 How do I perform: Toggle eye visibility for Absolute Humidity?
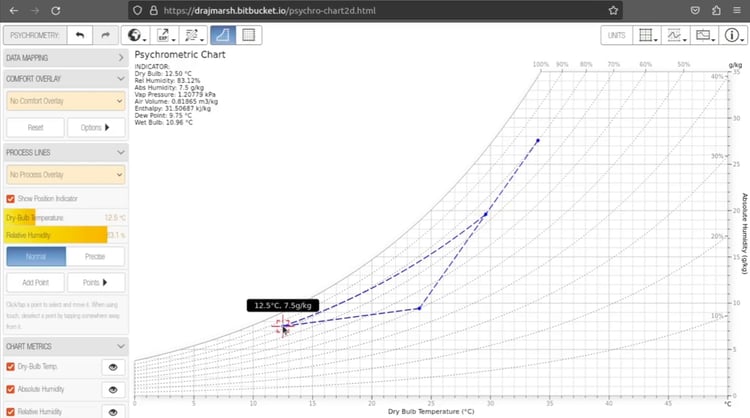click(x=113, y=390)
